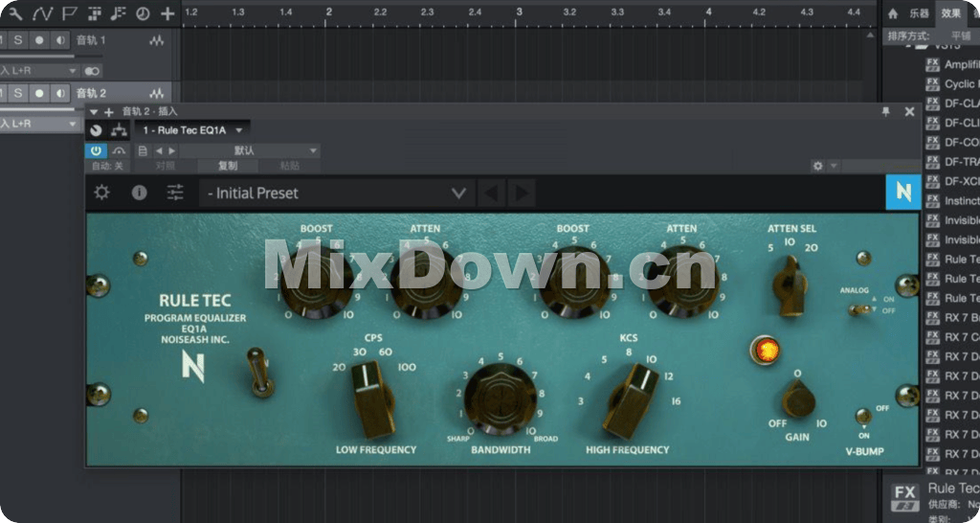980x523 pixels.
Task: Click the LOW FREQUENCY CPS selector
Action: pos(373,398)
